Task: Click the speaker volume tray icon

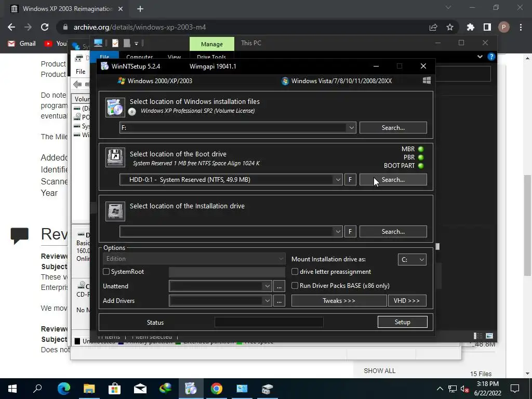Action: 464,389
